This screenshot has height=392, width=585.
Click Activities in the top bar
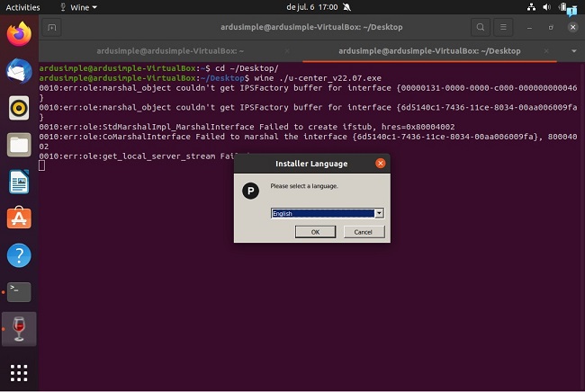[22, 6]
